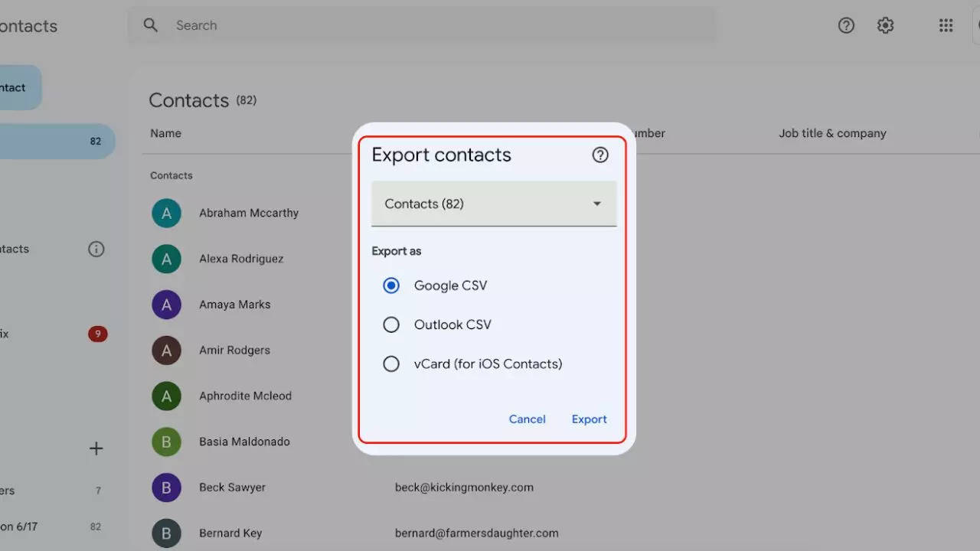This screenshot has height=551, width=980.
Task: Open the support help icon in top bar
Action: (x=846, y=25)
